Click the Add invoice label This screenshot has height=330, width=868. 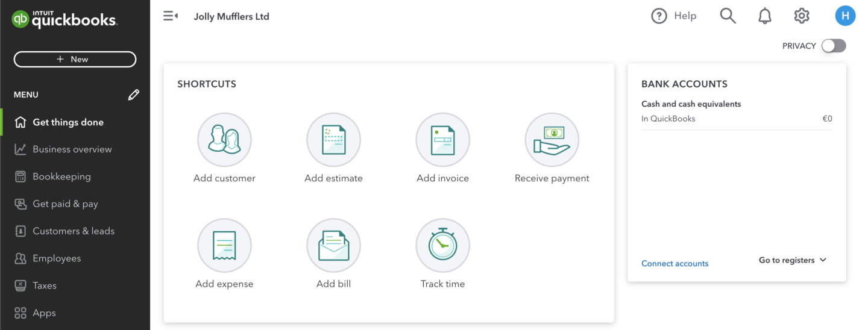pyautogui.click(x=442, y=178)
